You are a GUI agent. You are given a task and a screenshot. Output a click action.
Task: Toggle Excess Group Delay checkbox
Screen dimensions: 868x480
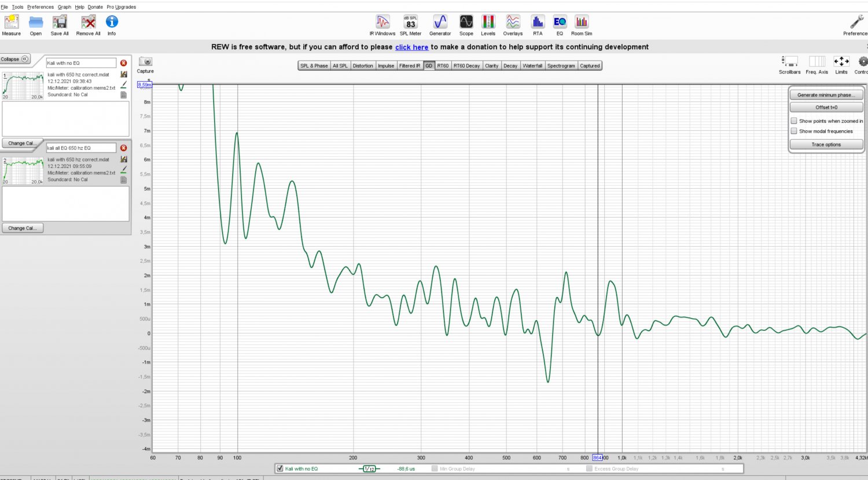589,468
